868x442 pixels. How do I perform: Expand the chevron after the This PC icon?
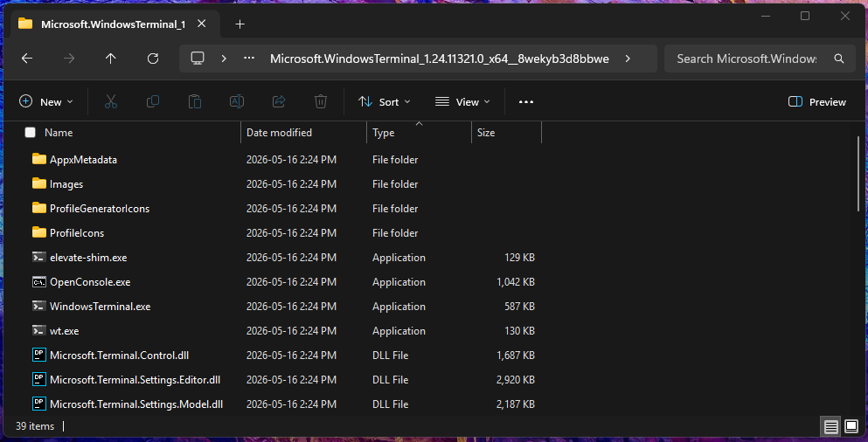click(224, 59)
